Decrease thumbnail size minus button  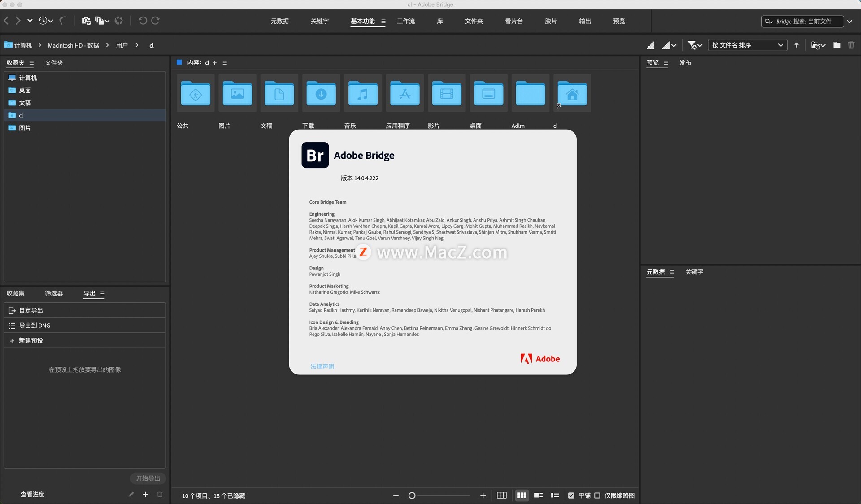[396, 495]
